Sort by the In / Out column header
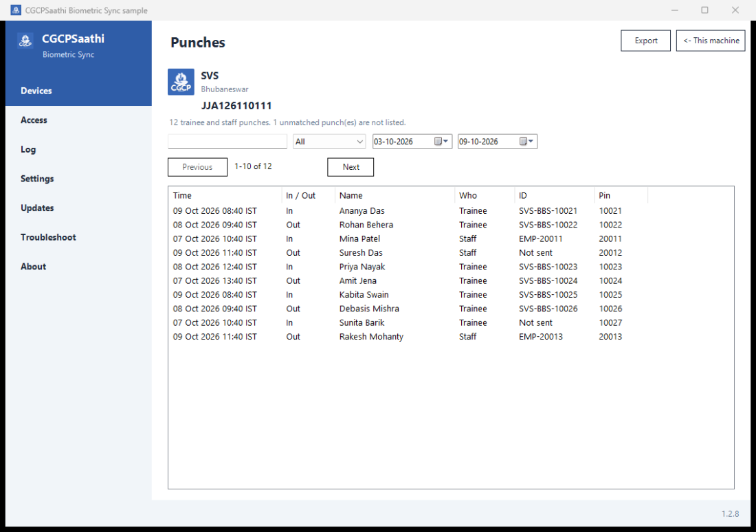Viewport: 756px width, 532px height. [x=308, y=195]
